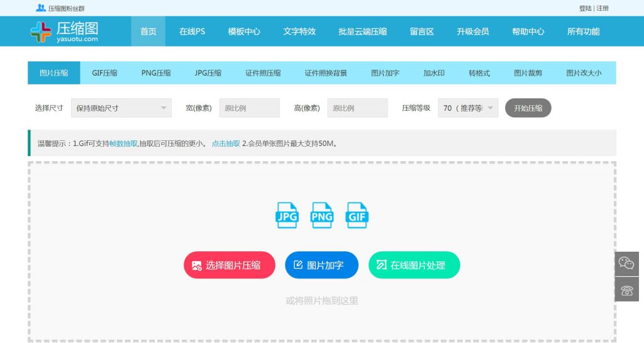
Task: Click the 帧数抽取 link in tips
Action: 124,143
